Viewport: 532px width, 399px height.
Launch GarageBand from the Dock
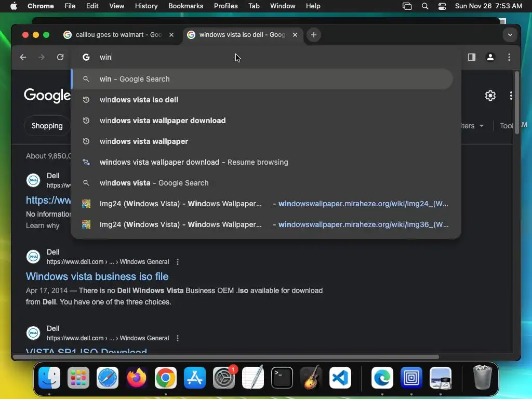click(311, 378)
